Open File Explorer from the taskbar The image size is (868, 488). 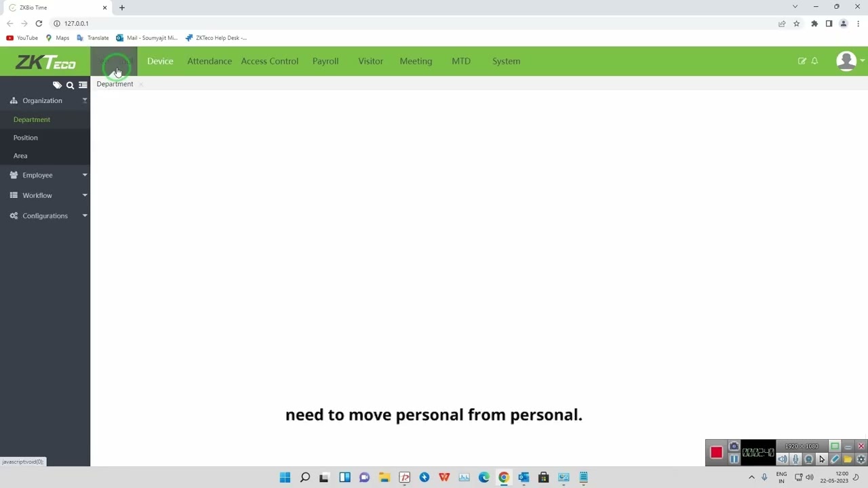[384, 477]
